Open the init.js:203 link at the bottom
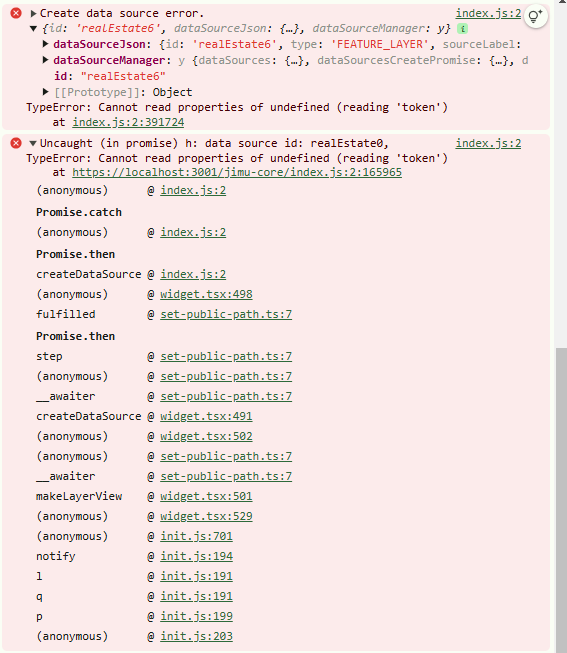The image size is (567, 653). [197, 636]
